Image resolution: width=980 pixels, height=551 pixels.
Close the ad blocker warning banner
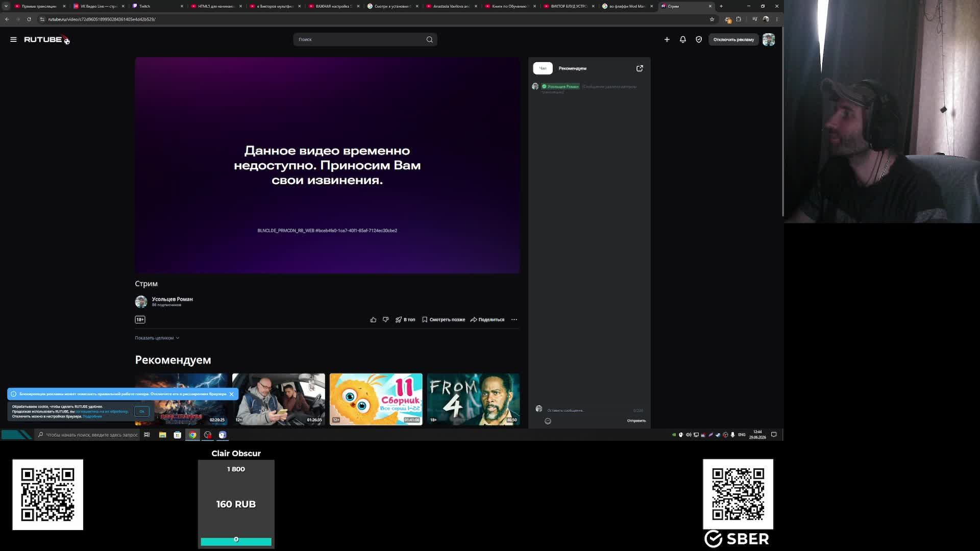(231, 394)
